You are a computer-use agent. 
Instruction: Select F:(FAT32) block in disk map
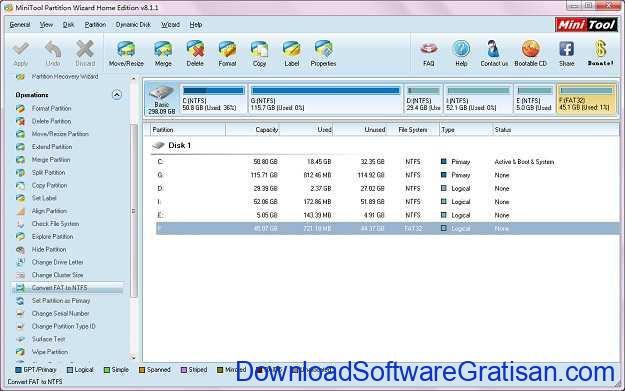pyautogui.click(x=586, y=98)
